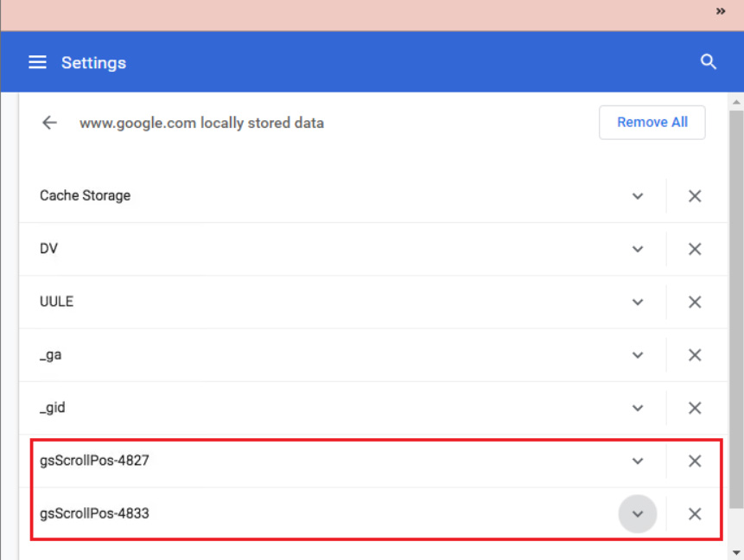Open the Settings hamburger menu
The height and width of the screenshot is (560, 744).
coord(37,61)
